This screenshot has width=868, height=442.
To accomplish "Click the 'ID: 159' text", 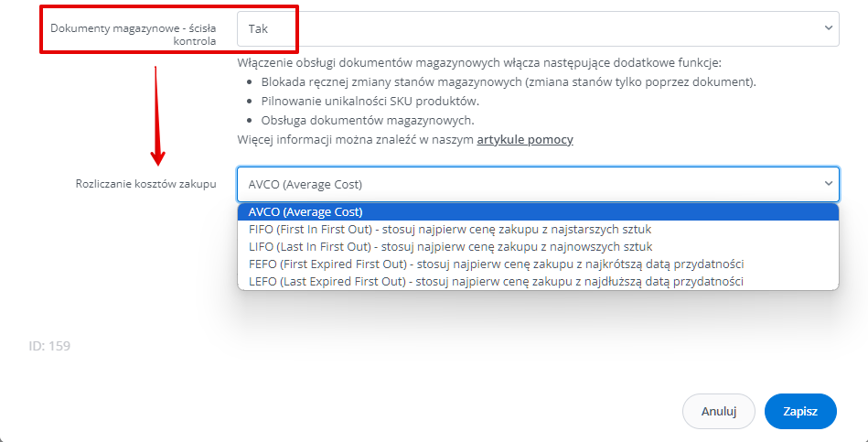I will (49, 346).
